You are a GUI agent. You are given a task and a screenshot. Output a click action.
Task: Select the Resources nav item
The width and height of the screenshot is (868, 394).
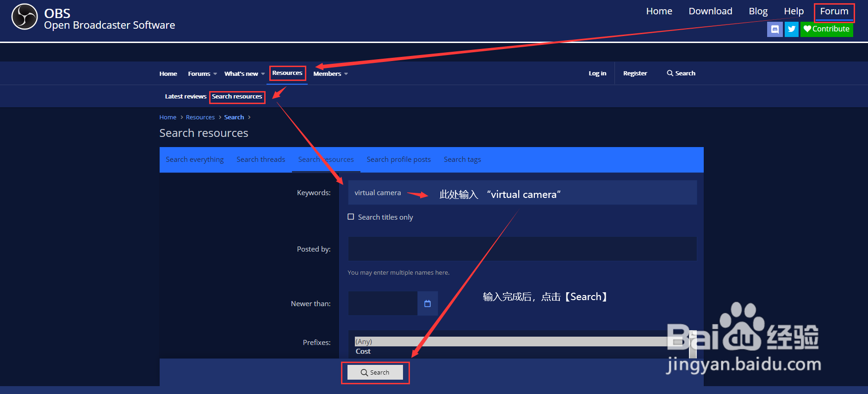pos(287,73)
